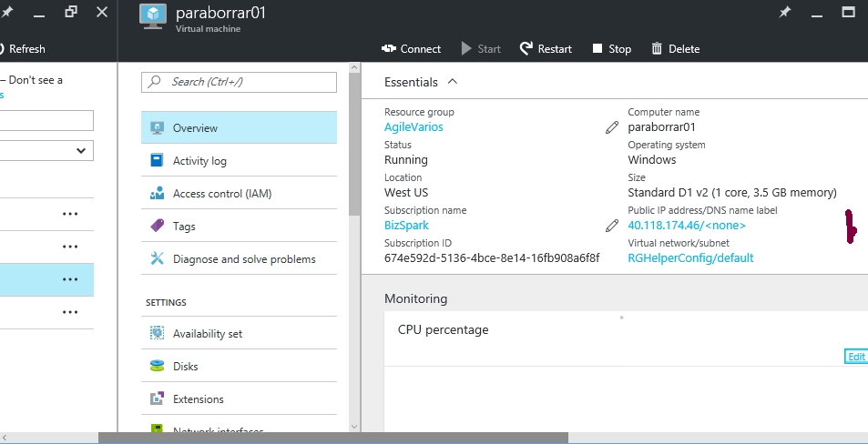Click the purple Tags icon

click(158, 225)
